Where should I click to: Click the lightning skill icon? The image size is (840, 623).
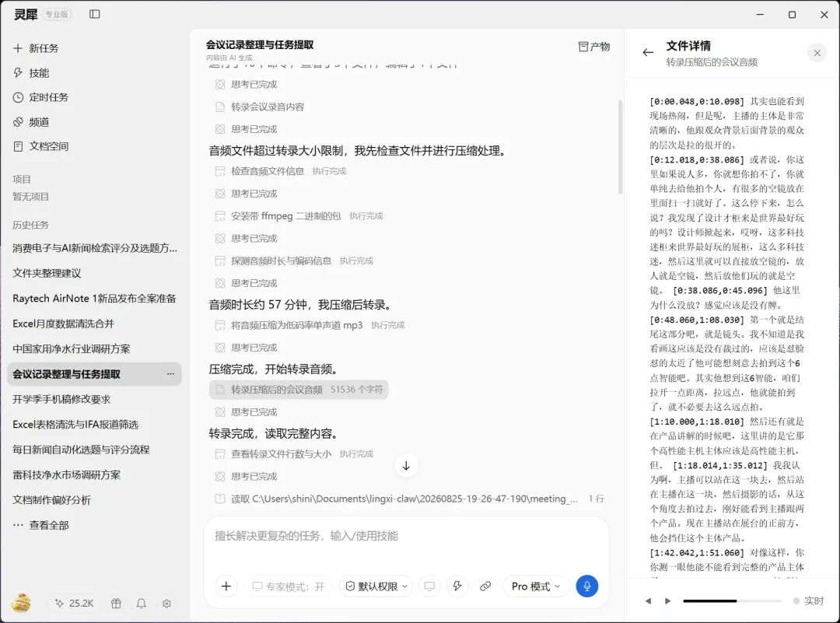click(x=457, y=586)
